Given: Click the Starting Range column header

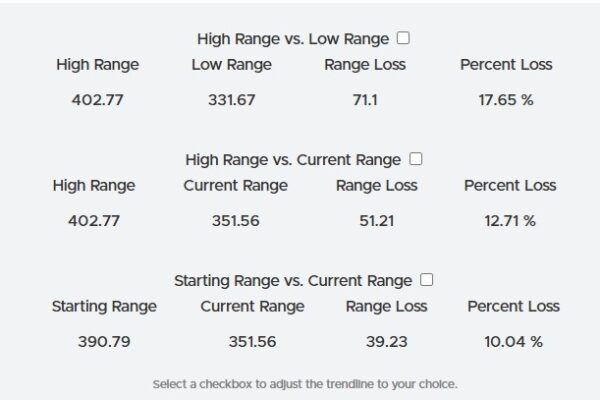Looking at the screenshot, I should pos(104,306).
